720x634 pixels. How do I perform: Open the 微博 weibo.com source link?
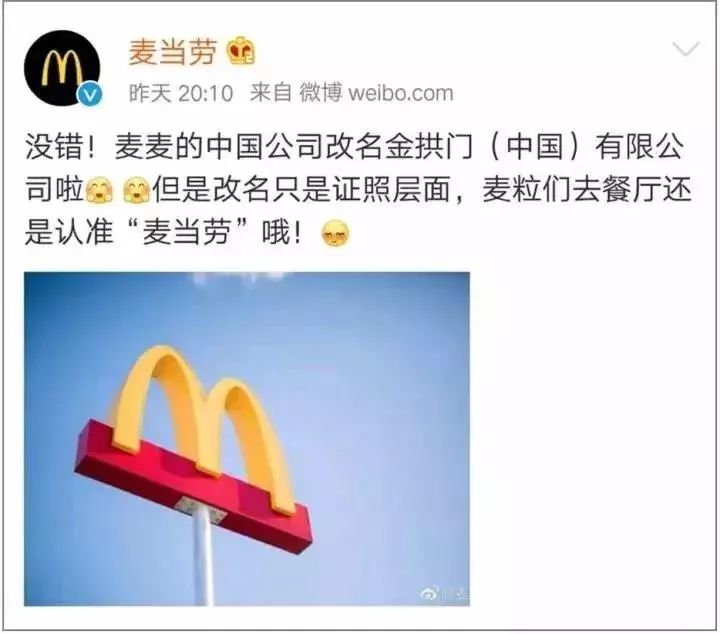(376, 93)
